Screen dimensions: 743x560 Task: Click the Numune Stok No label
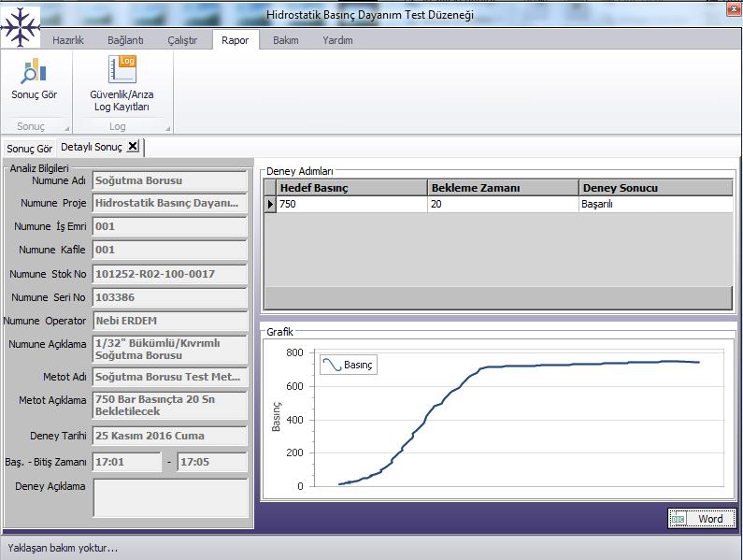click(48, 274)
